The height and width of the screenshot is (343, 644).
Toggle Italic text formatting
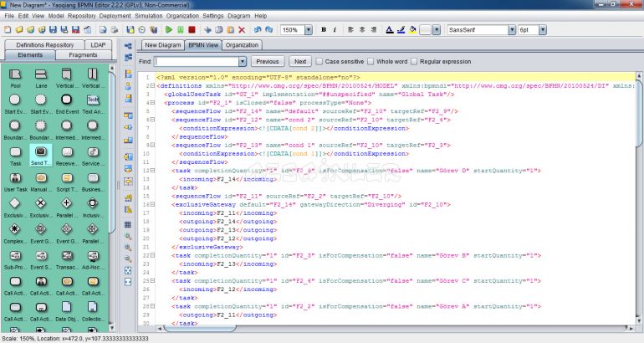point(335,29)
